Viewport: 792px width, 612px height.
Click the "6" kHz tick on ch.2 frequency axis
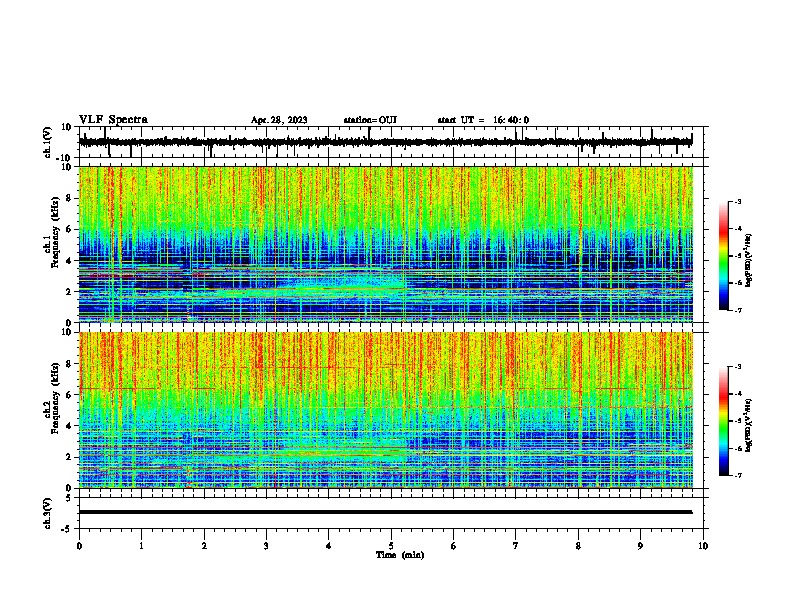(69, 394)
